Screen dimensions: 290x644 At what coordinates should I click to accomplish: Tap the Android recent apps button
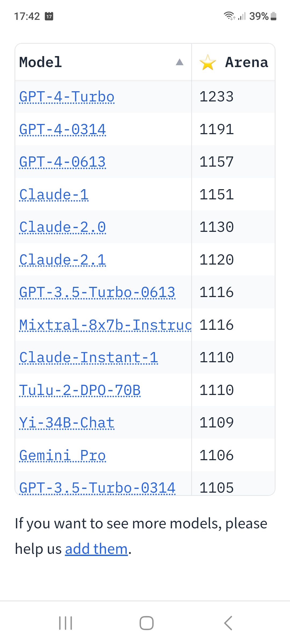66,623
